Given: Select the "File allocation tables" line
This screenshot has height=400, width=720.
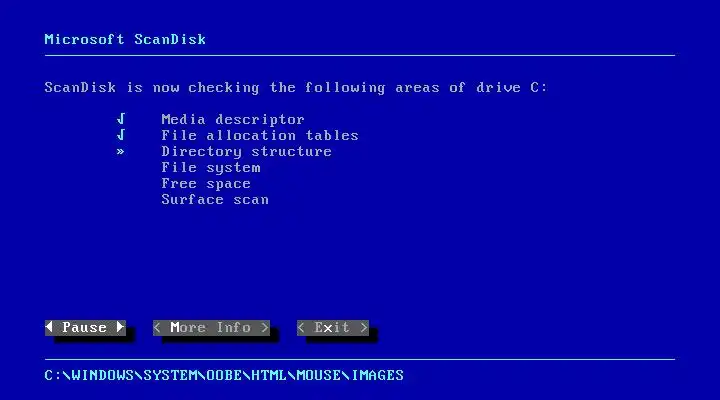Looking at the screenshot, I should (260, 135).
